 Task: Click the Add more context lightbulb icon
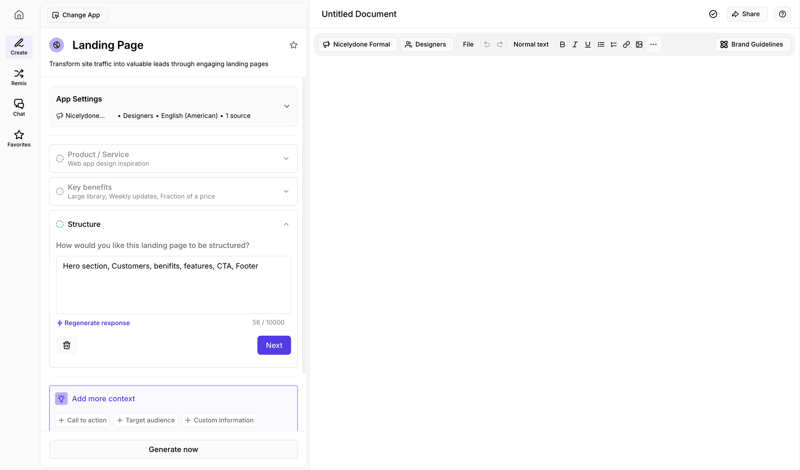(61, 399)
